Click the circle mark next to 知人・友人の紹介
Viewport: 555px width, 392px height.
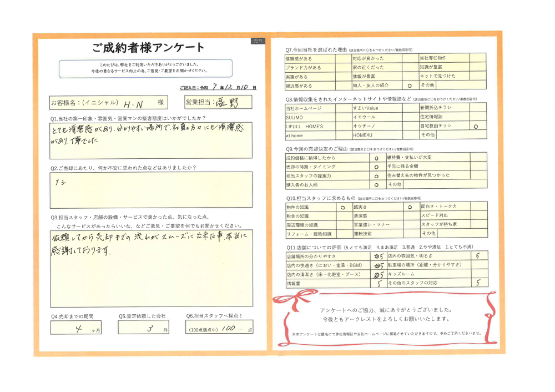[410, 86]
